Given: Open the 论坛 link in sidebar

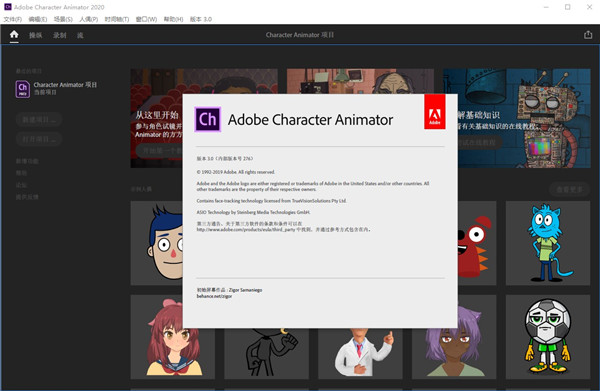Looking at the screenshot, I should click(21, 185).
